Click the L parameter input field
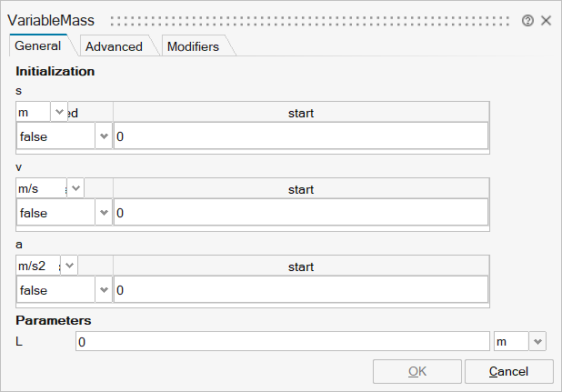The height and width of the screenshot is (392, 562). [x=282, y=341]
